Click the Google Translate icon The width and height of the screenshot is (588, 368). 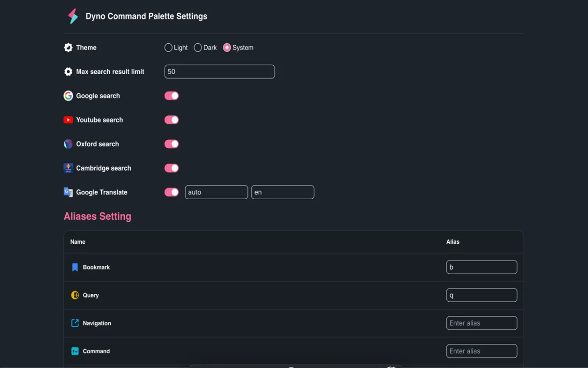pos(68,192)
